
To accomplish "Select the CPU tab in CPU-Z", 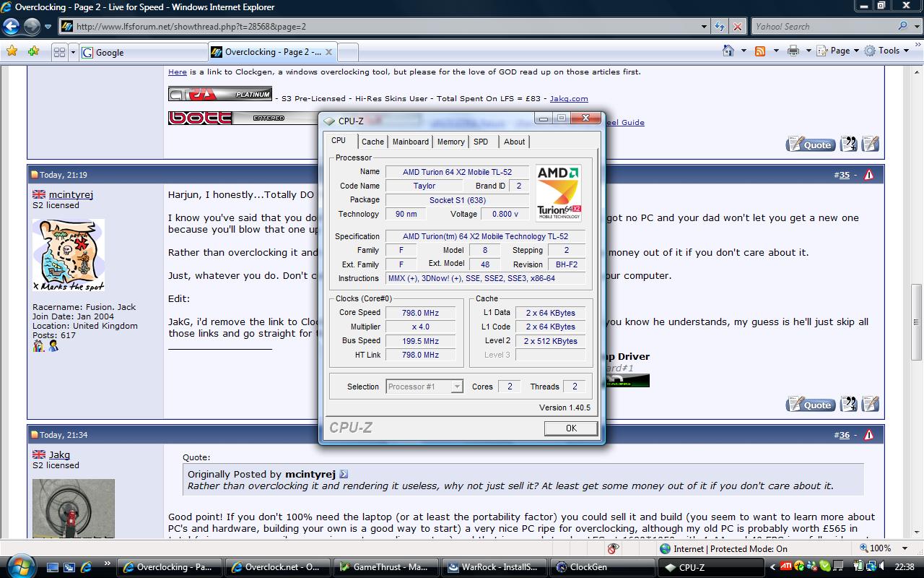I will pos(339,141).
